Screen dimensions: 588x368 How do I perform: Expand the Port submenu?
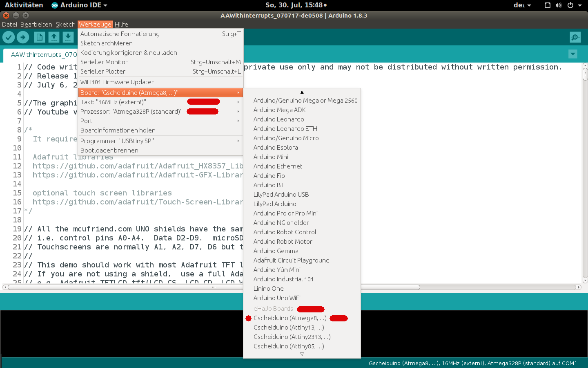click(160, 121)
